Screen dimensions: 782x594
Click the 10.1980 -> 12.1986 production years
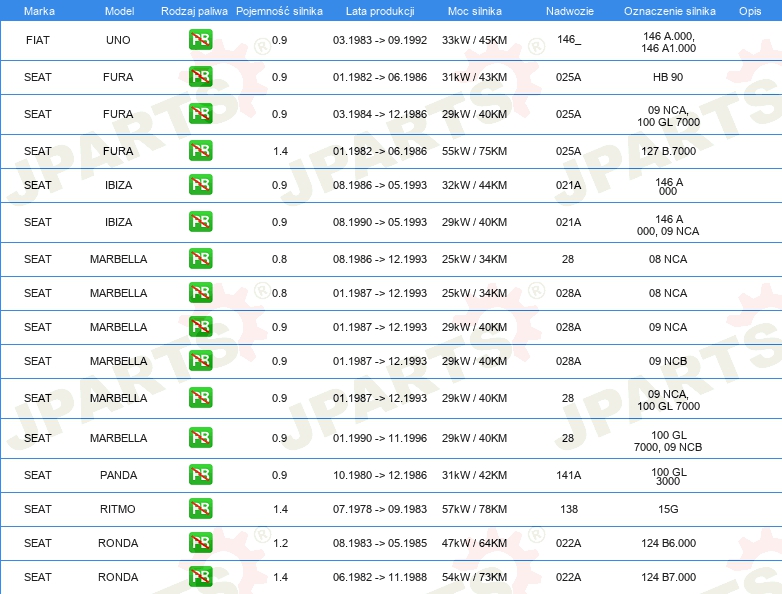point(380,475)
